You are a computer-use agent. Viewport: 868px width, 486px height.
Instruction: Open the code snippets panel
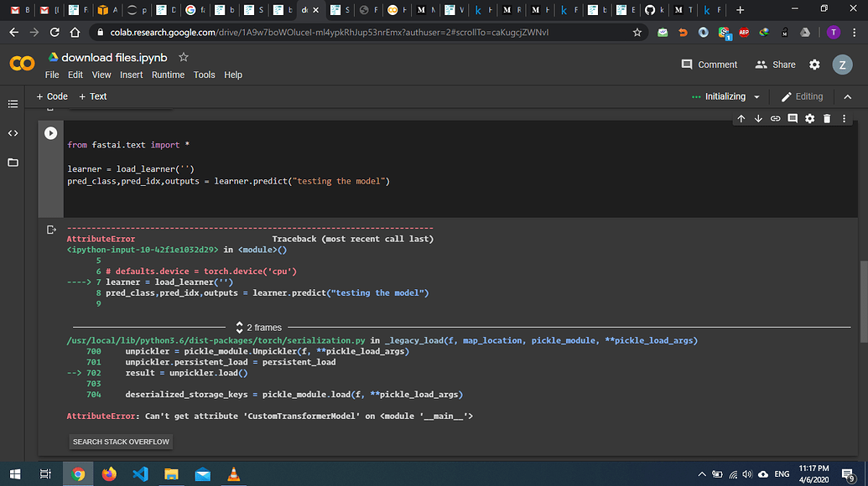13,132
